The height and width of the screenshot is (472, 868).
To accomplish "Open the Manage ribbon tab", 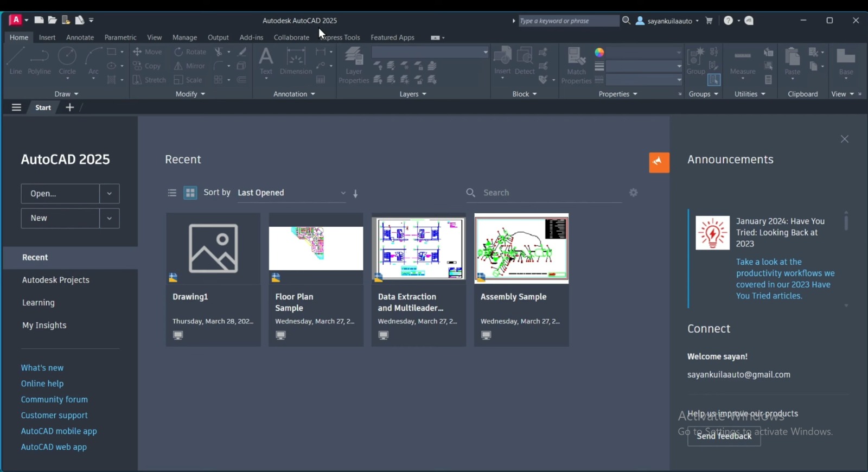I will 184,37.
